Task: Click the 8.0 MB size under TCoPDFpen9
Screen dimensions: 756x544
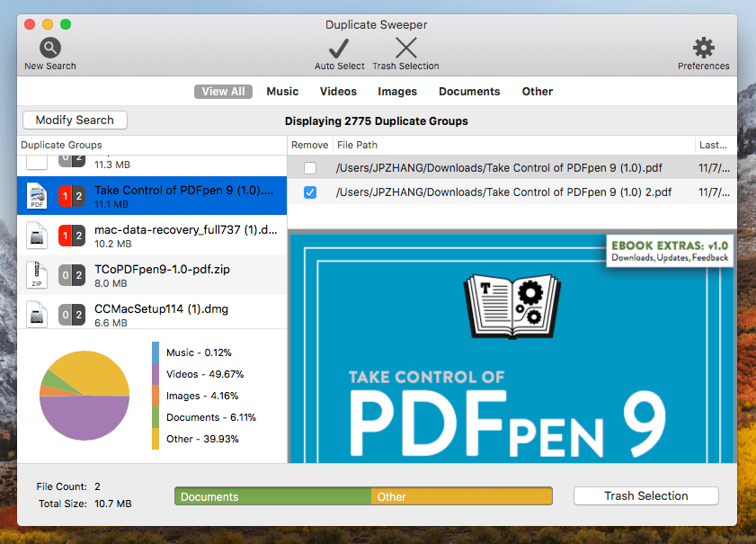Action: click(111, 283)
